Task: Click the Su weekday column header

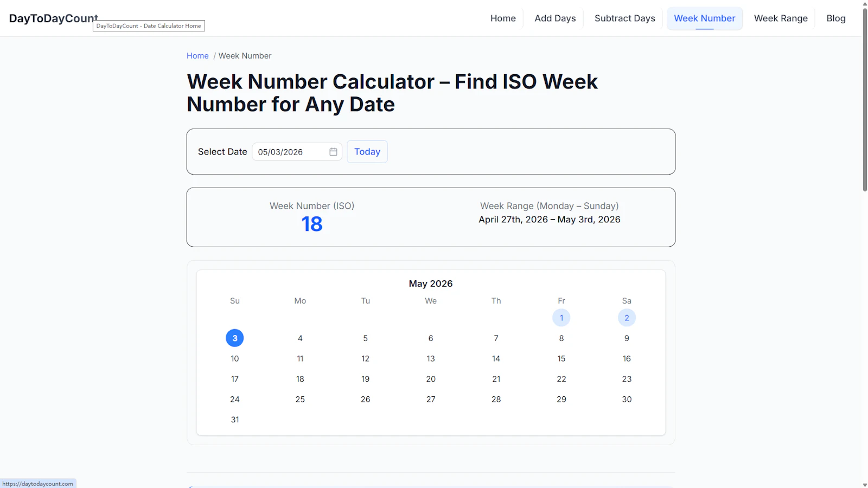Action: click(x=234, y=301)
